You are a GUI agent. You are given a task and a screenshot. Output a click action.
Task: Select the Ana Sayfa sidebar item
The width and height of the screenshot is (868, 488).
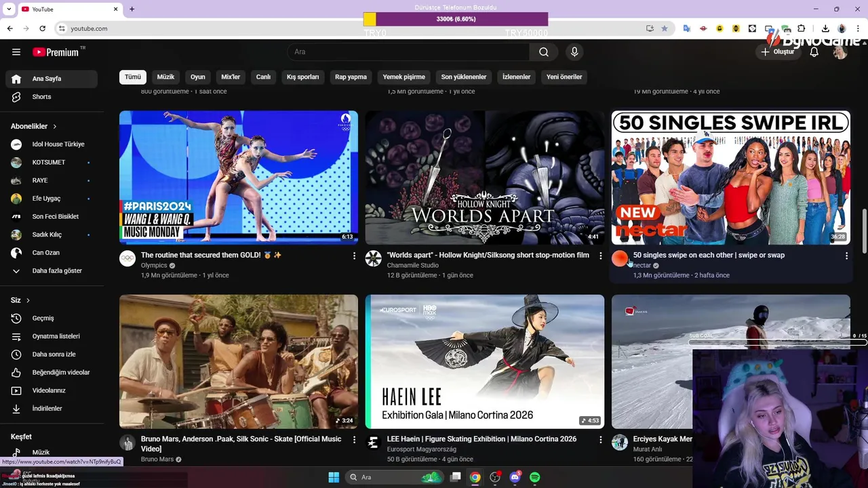tap(52, 79)
